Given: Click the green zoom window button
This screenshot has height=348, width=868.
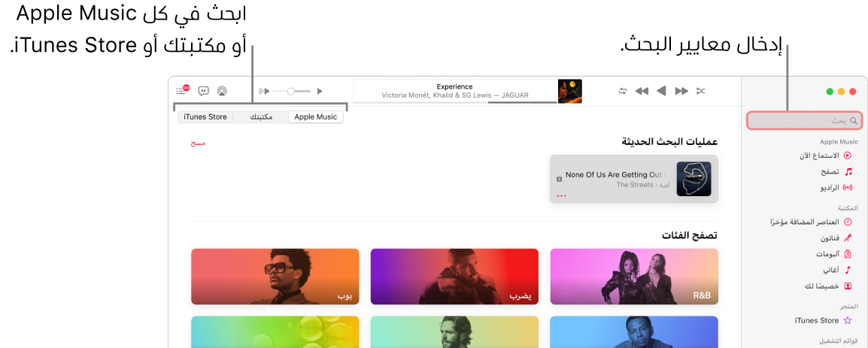Looking at the screenshot, I should click(829, 92).
